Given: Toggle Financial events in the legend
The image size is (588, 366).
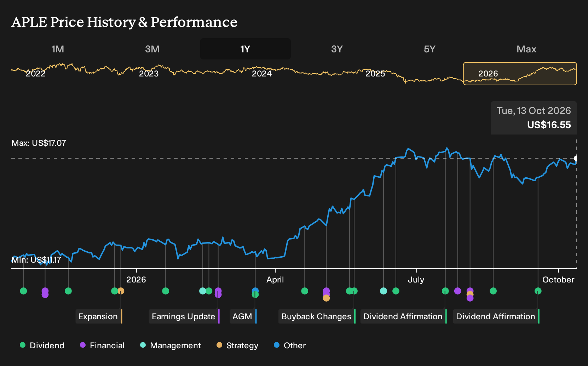Looking at the screenshot, I should pyautogui.click(x=102, y=345).
